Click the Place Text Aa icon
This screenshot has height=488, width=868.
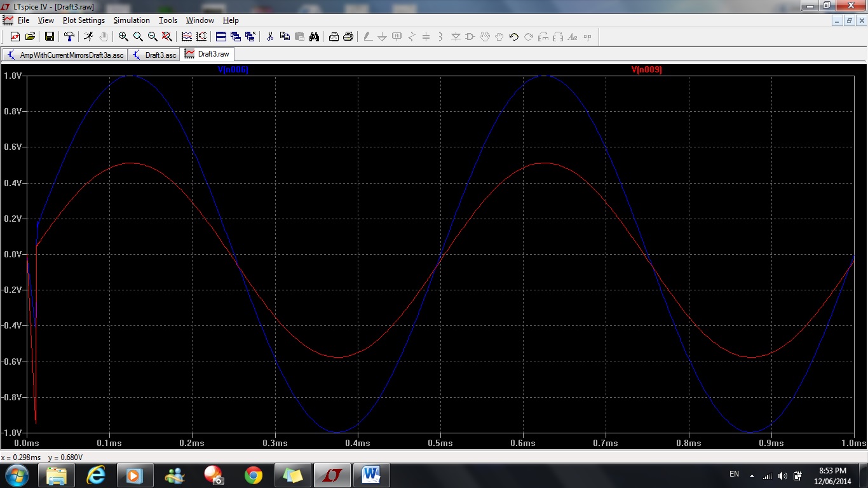click(x=573, y=37)
